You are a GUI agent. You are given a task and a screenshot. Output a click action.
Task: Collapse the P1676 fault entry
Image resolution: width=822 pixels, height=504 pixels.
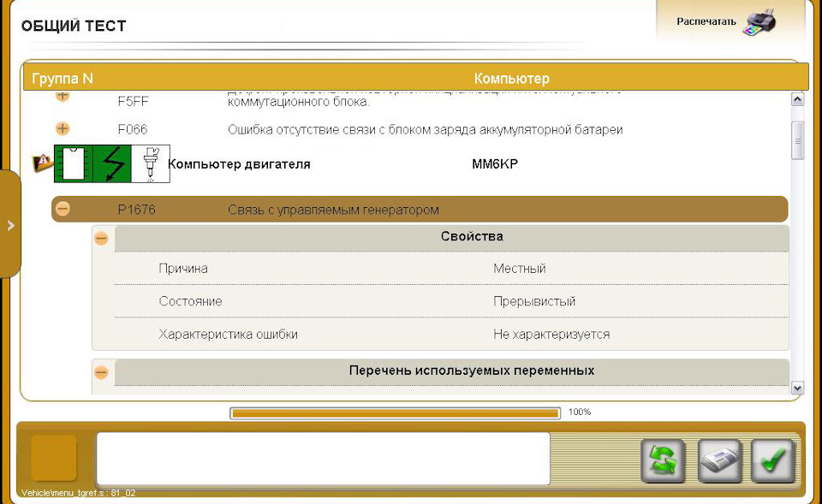pos(63,209)
